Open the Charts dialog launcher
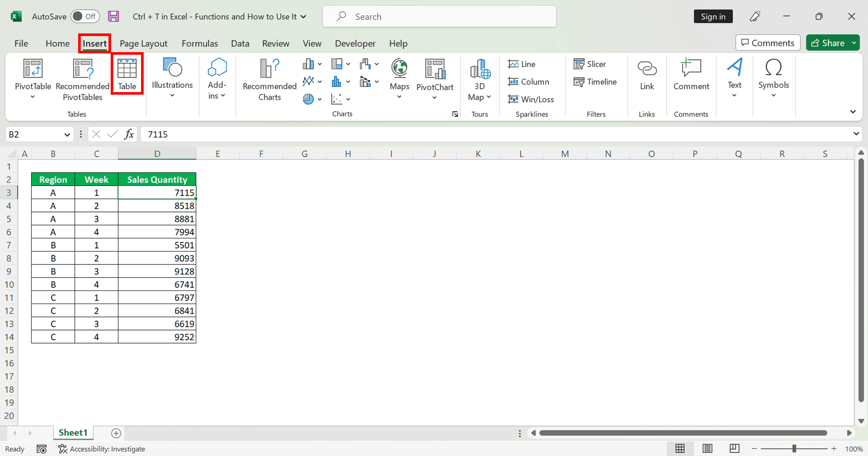 tap(455, 114)
